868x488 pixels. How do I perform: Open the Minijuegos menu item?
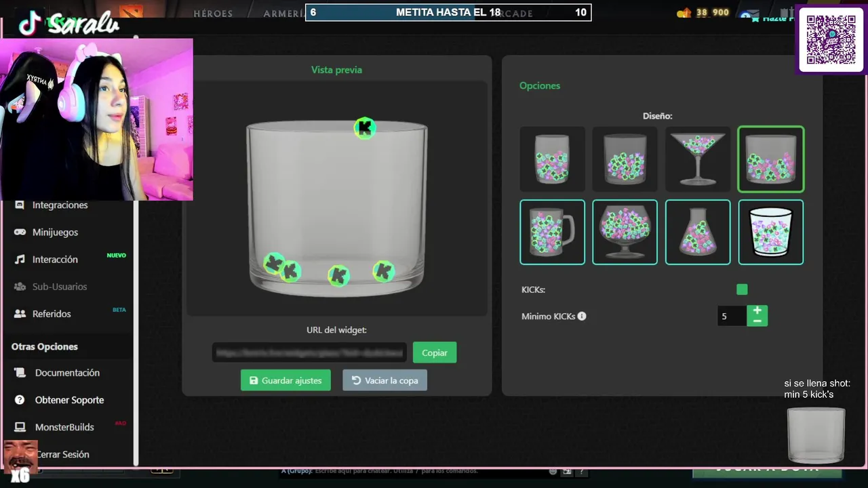55,232
